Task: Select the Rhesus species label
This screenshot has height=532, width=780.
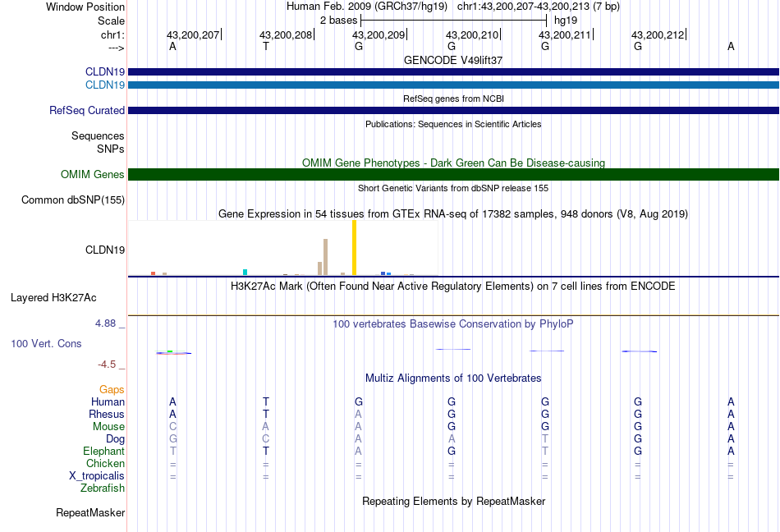Action: (107, 414)
